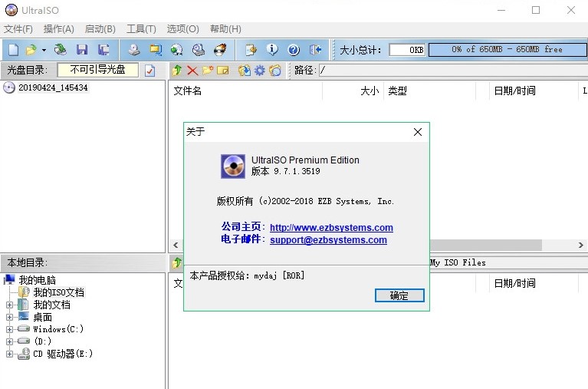Select Windows(C:) drive in tree

[x=58, y=329]
